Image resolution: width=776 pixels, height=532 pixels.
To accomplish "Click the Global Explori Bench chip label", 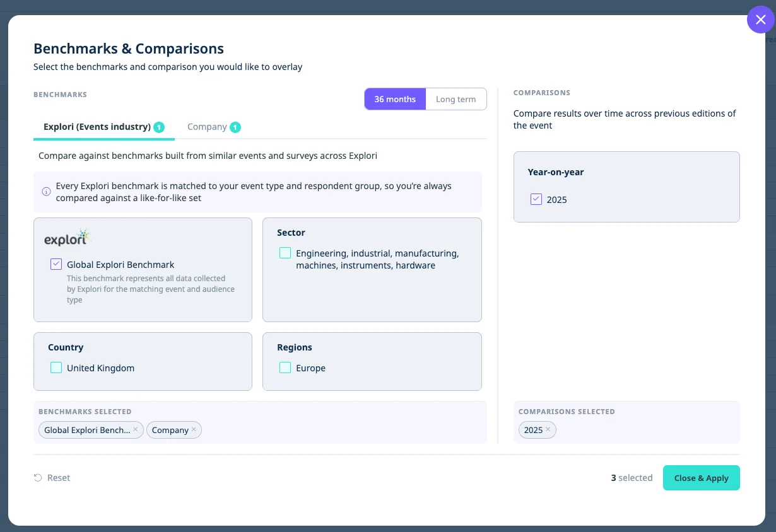I will coord(87,430).
